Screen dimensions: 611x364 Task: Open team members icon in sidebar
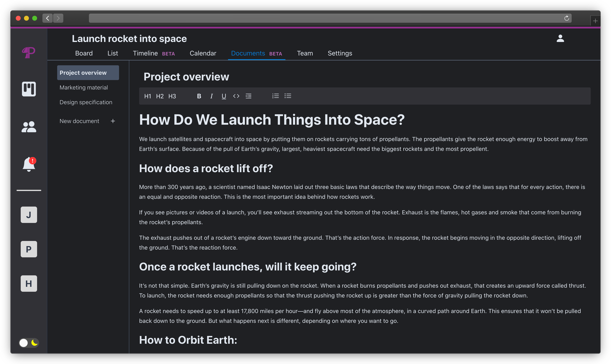point(29,127)
